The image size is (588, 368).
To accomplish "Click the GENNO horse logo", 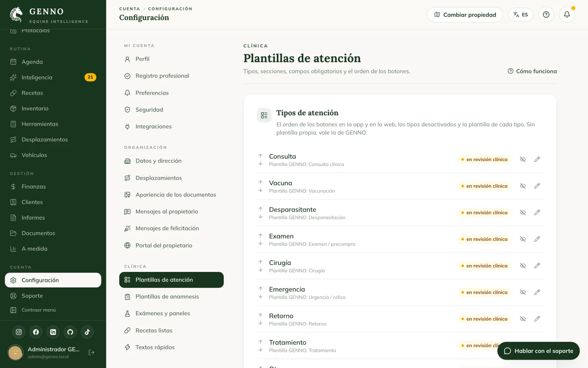I will (x=16, y=15).
